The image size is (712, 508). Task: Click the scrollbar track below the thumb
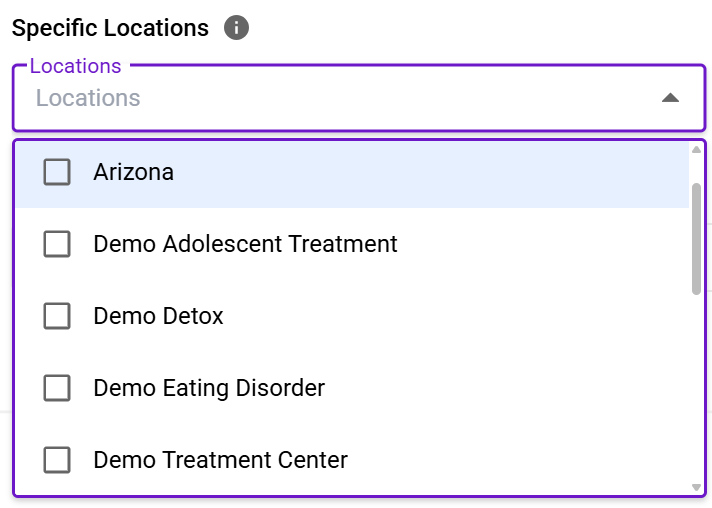click(696, 390)
